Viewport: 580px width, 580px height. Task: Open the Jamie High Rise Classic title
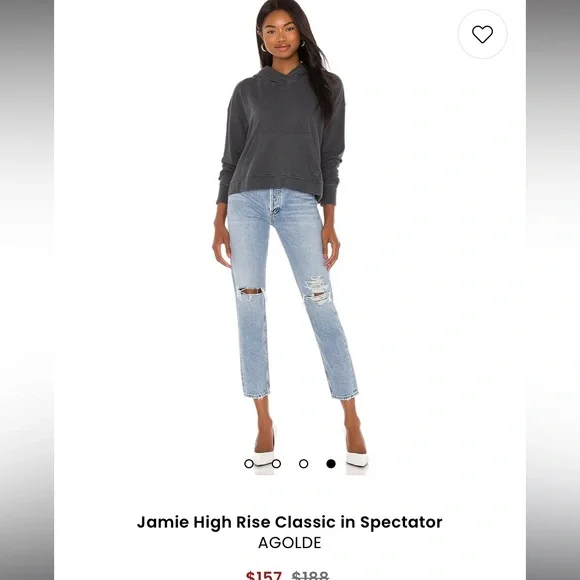tap(290, 522)
